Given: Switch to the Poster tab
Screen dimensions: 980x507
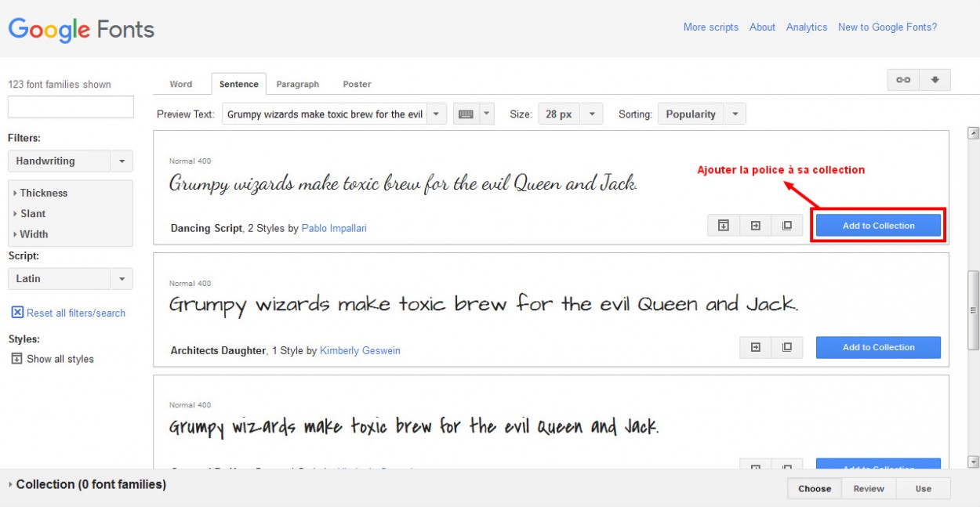Looking at the screenshot, I should coord(357,84).
